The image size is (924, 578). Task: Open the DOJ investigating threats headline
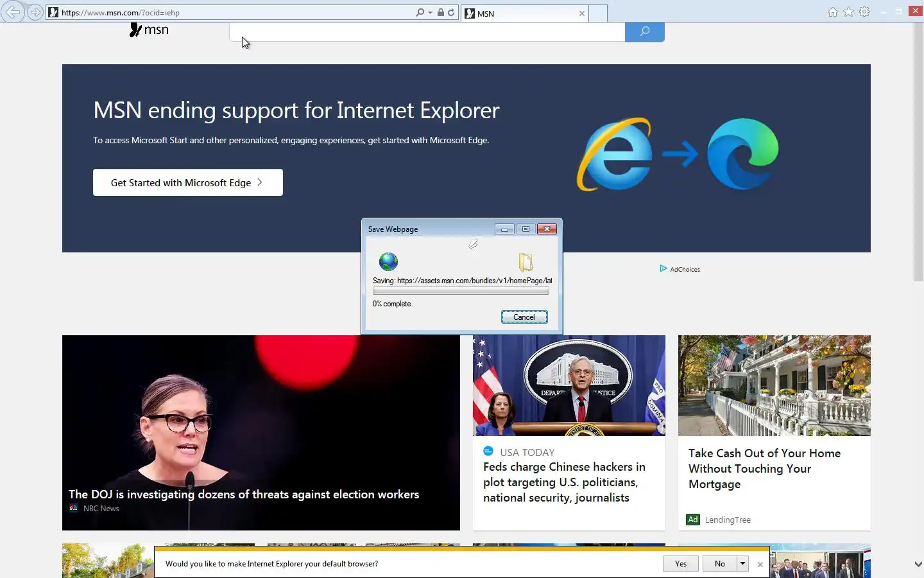(244, 495)
